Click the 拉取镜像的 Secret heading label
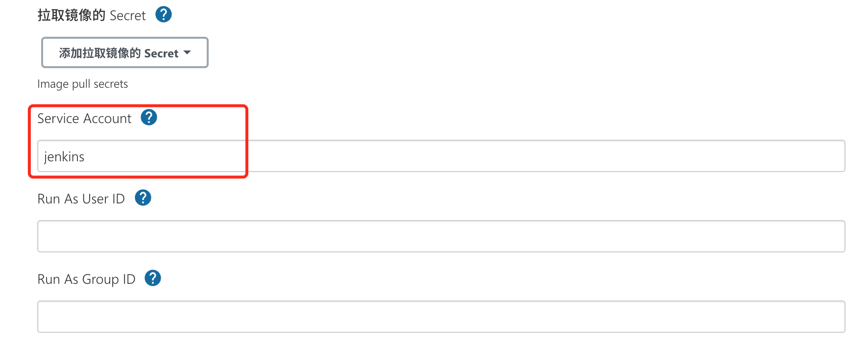This screenshot has height=349, width=868. 92,16
